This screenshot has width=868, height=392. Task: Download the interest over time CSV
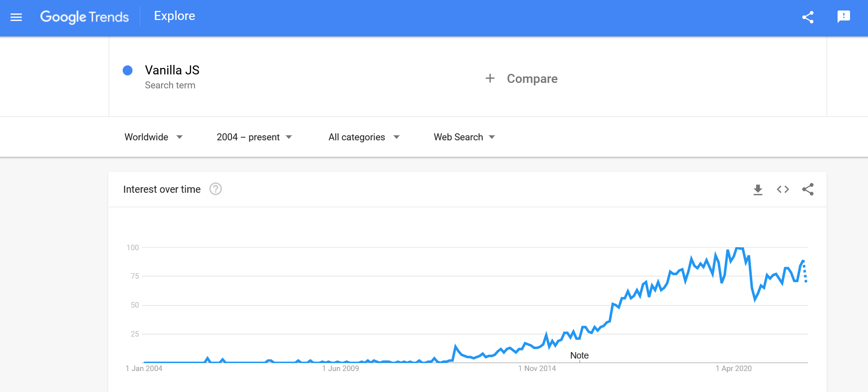point(758,189)
